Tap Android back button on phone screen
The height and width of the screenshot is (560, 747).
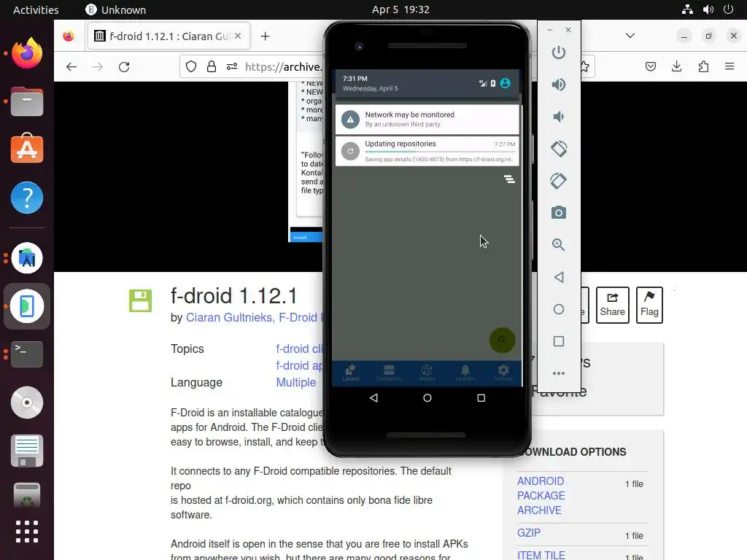click(x=373, y=397)
